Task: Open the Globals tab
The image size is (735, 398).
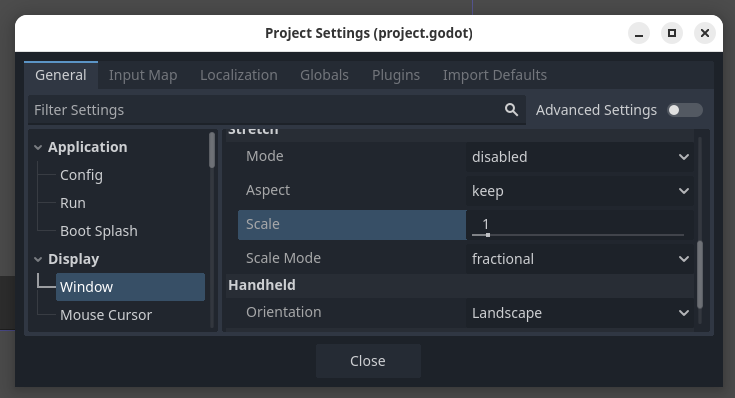Action: point(324,75)
